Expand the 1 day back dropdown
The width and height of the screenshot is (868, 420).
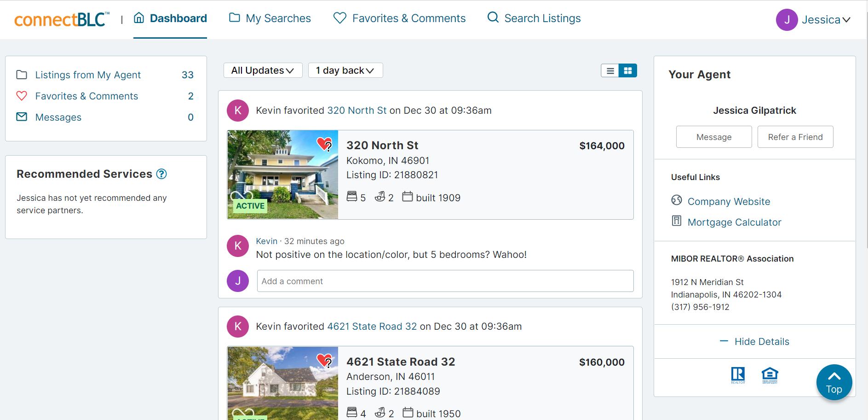(x=345, y=70)
